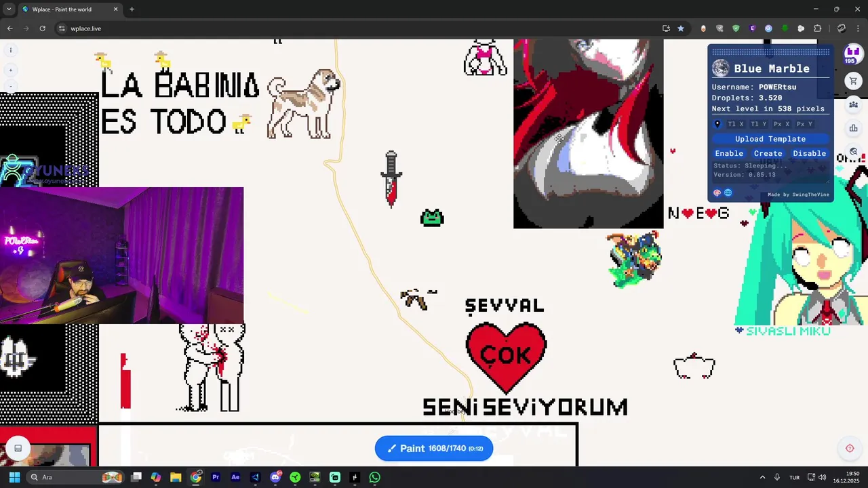Open the taskbar volume speaker icon
Viewport: 868px width, 488px height.
[823, 477]
